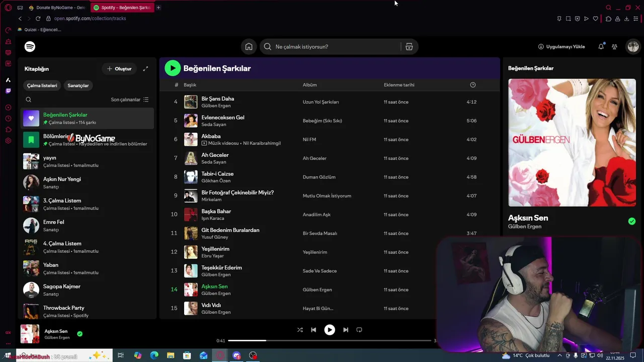Open the Aşkın Nur Yengi artist
Screen dimensions: 644x362
88,183
